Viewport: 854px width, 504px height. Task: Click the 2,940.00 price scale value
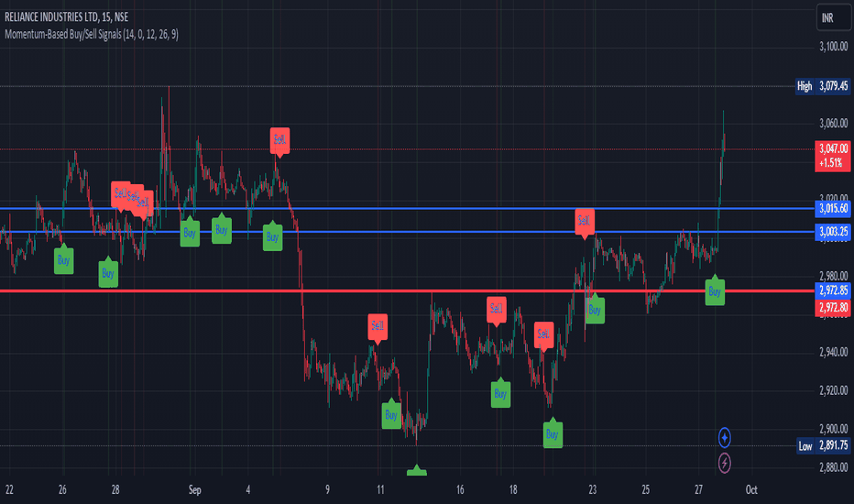tap(833, 352)
